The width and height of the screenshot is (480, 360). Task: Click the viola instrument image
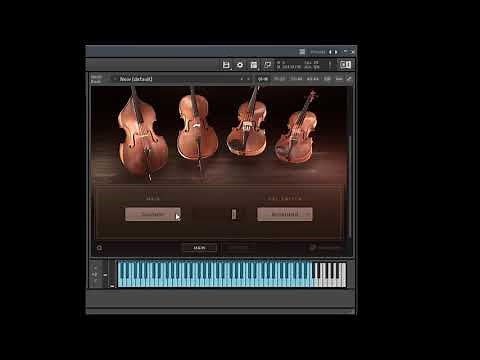(x=247, y=122)
